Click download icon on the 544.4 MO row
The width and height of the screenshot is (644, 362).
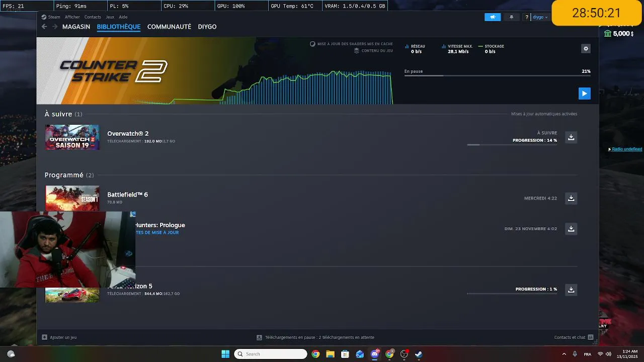[x=571, y=290]
